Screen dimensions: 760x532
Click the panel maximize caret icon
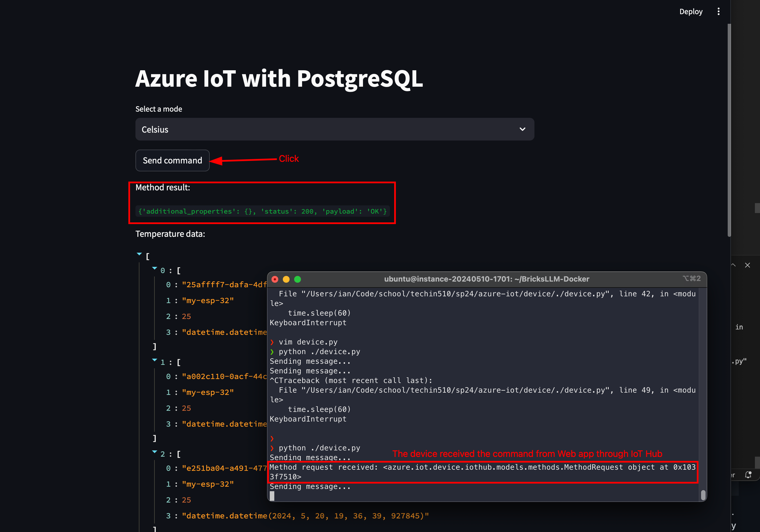pyautogui.click(x=734, y=265)
